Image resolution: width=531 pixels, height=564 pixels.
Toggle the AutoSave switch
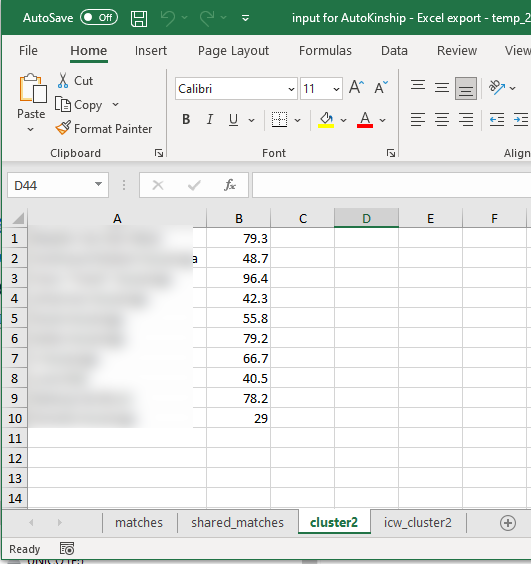pyautogui.click(x=99, y=18)
